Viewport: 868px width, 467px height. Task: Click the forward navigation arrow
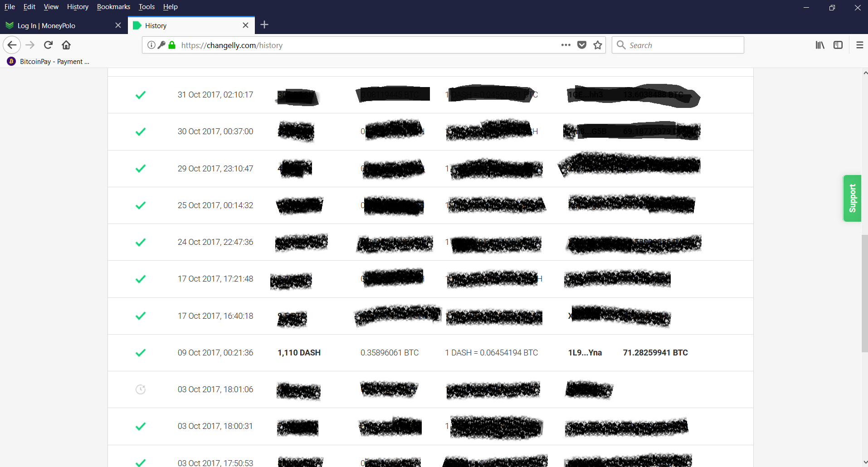pyautogui.click(x=30, y=45)
